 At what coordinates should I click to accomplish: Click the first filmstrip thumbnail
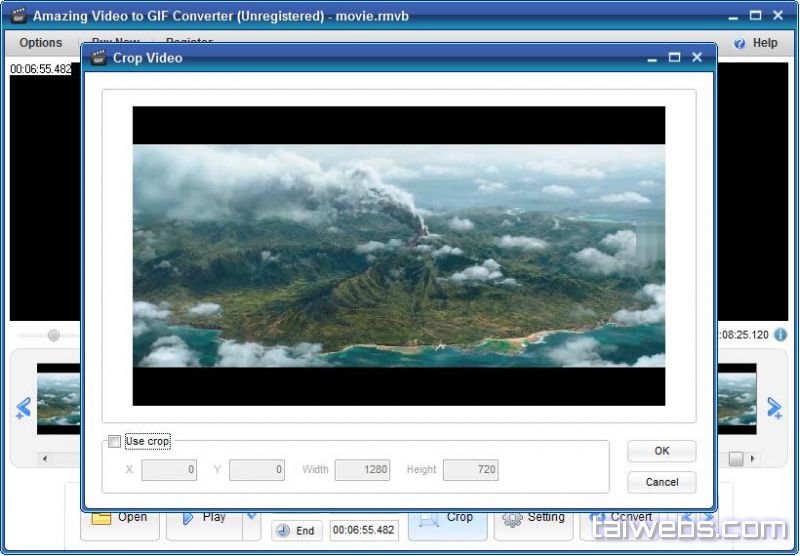(59, 398)
